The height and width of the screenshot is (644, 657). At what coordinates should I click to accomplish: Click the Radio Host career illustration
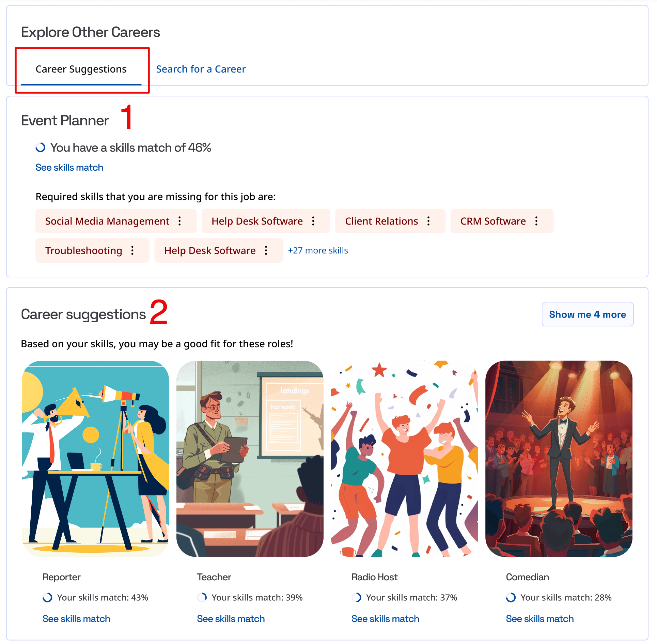[x=404, y=458]
